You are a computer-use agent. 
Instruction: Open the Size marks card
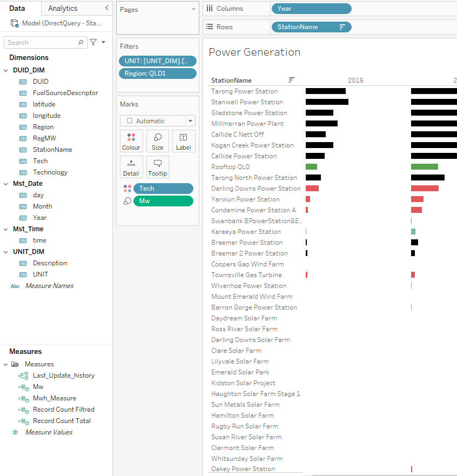click(x=158, y=140)
